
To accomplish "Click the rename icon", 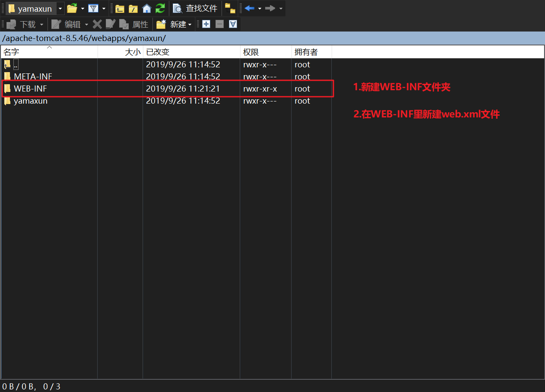I will 111,24.
